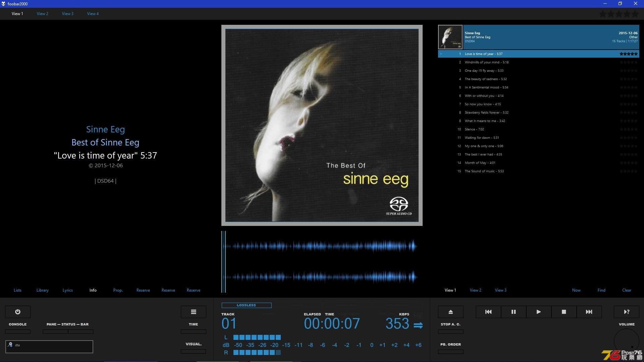644x362 pixels.
Task: Click the foobar2000 app icon in title bar
Action: pyautogui.click(x=3, y=4)
